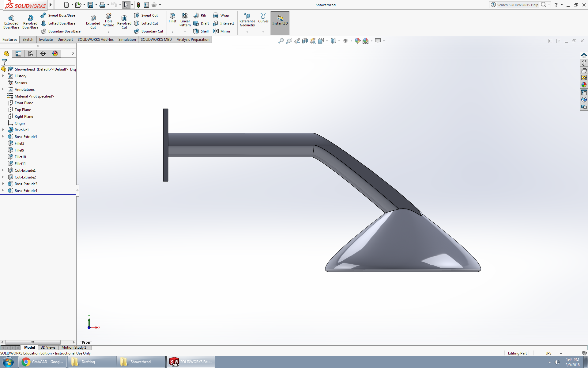This screenshot has height=368, width=588.
Task: Select the Wrap tool
Action: pos(221,15)
